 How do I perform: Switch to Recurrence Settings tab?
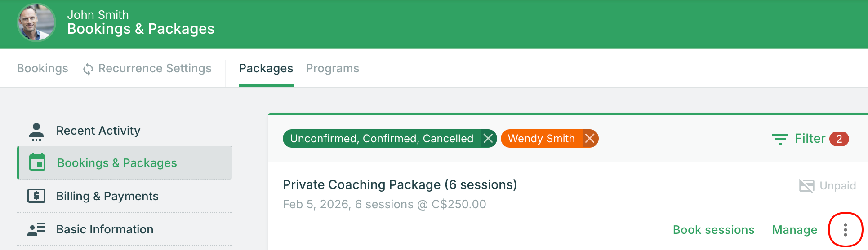[x=155, y=68]
